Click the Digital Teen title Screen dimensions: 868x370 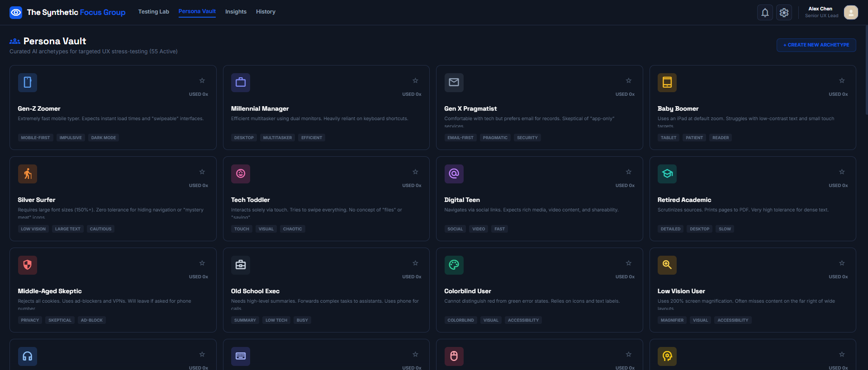point(462,200)
